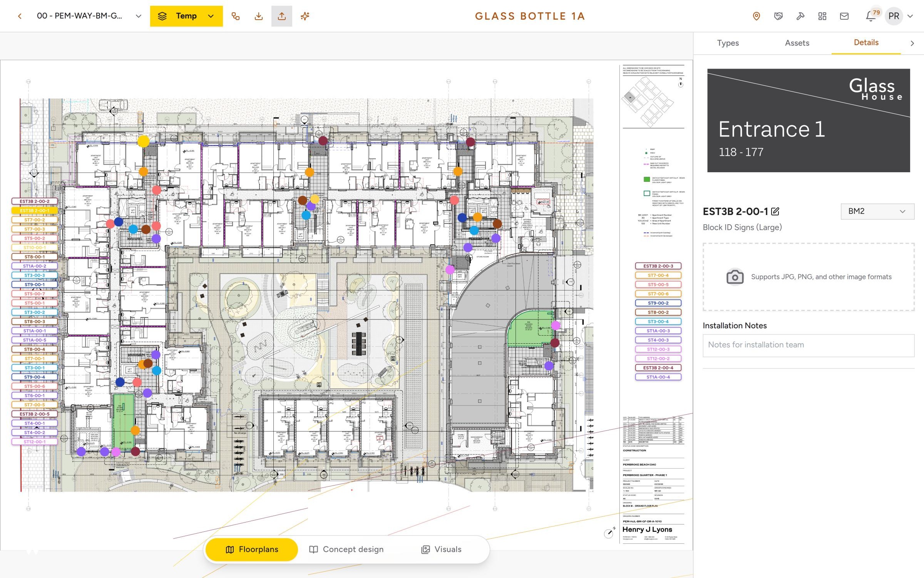
Task: Select the ST6-00-1 label on left
Action: pos(35,395)
